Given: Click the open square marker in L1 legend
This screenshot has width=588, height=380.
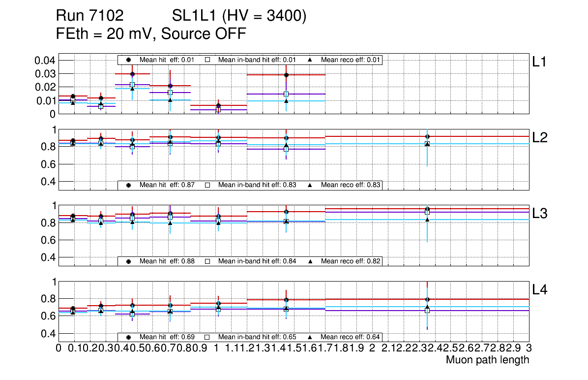Looking at the screenshot, I should point(207,60).
